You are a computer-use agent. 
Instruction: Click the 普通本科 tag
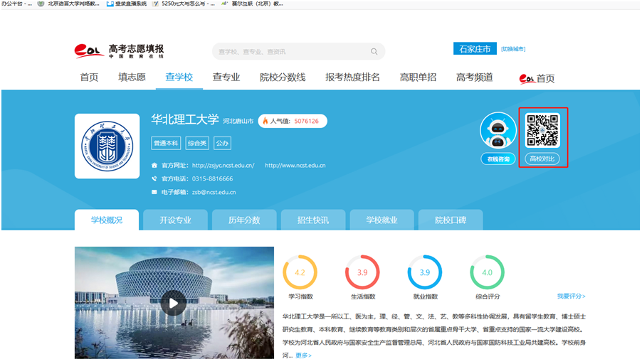point(166,143)
